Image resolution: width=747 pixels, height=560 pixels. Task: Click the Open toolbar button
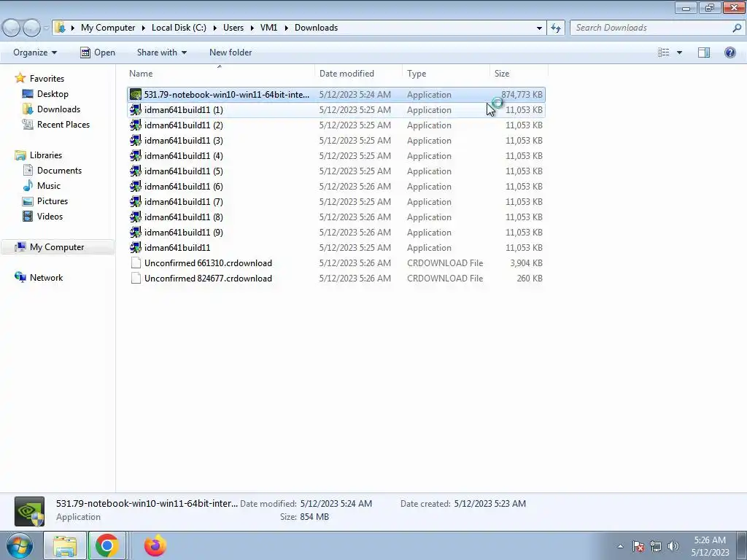pos(98,52)
